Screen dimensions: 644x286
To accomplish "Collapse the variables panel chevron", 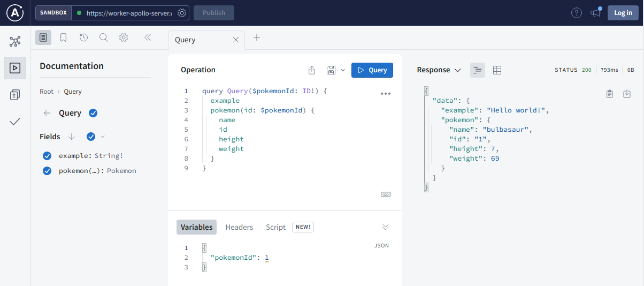I will [386, 227].
